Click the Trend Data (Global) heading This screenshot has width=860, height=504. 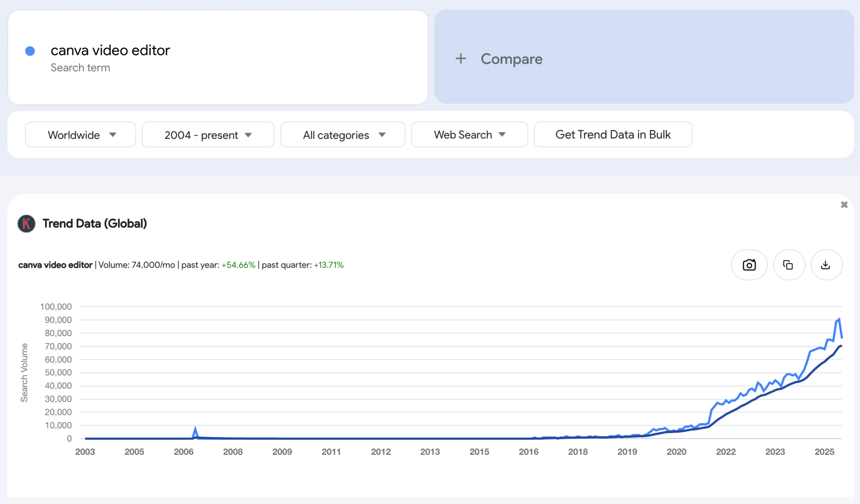(95, 223)
